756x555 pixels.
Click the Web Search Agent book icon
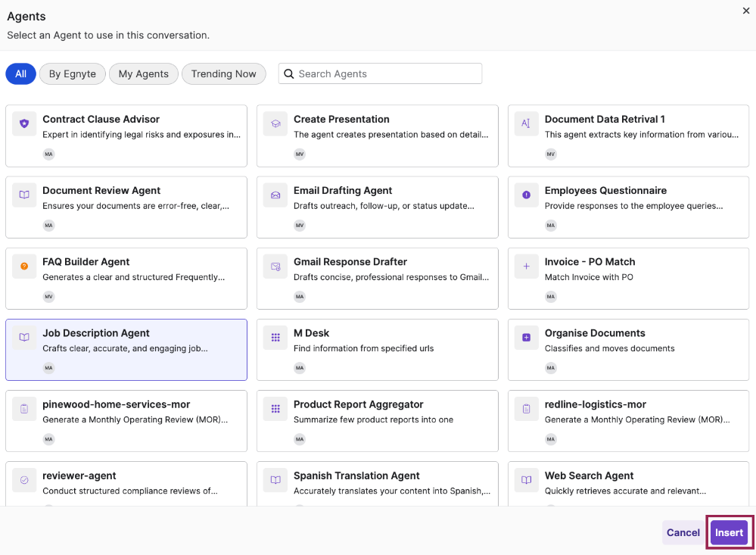[x=526, y=480]
